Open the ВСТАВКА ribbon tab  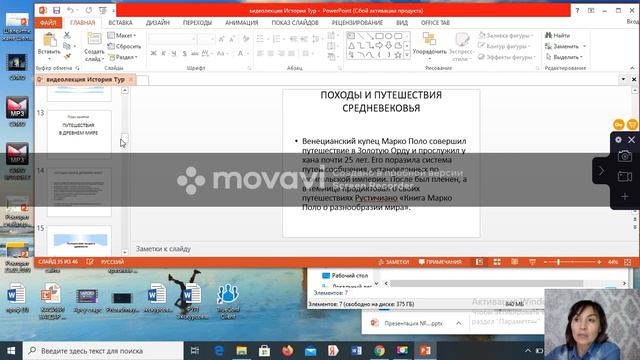click(120, 23)
